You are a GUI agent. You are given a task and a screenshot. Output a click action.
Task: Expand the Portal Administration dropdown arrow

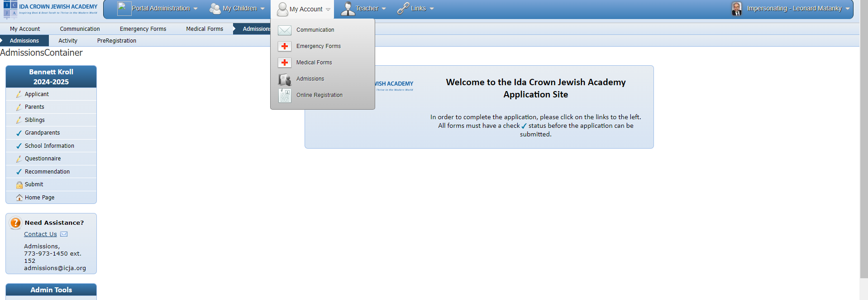[x=196, y=9]
